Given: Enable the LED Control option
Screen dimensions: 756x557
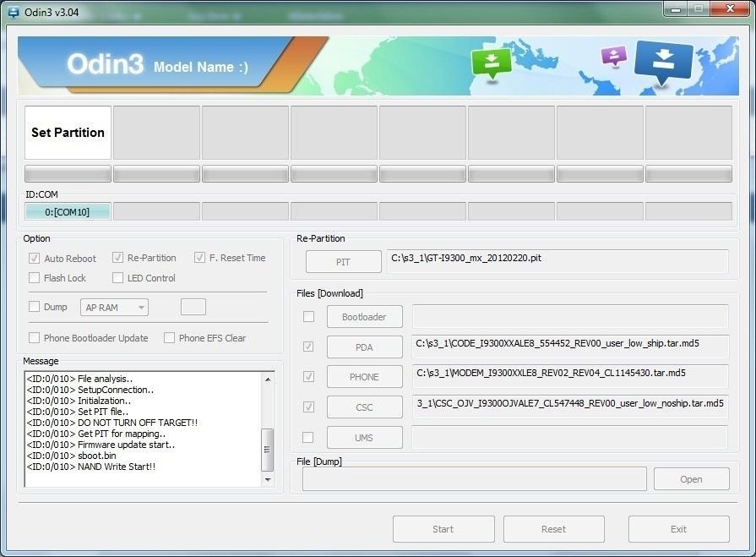Looking at the screenshot, I should (x=117, y=278).
